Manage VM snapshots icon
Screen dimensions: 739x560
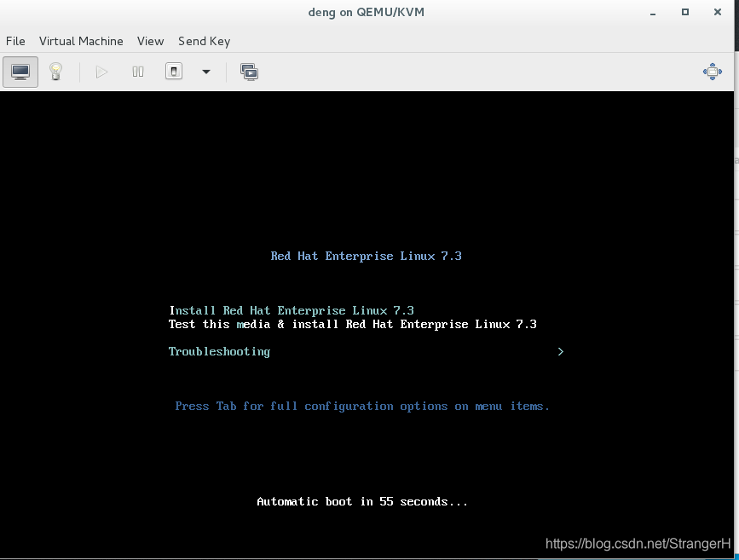[250, 72]
